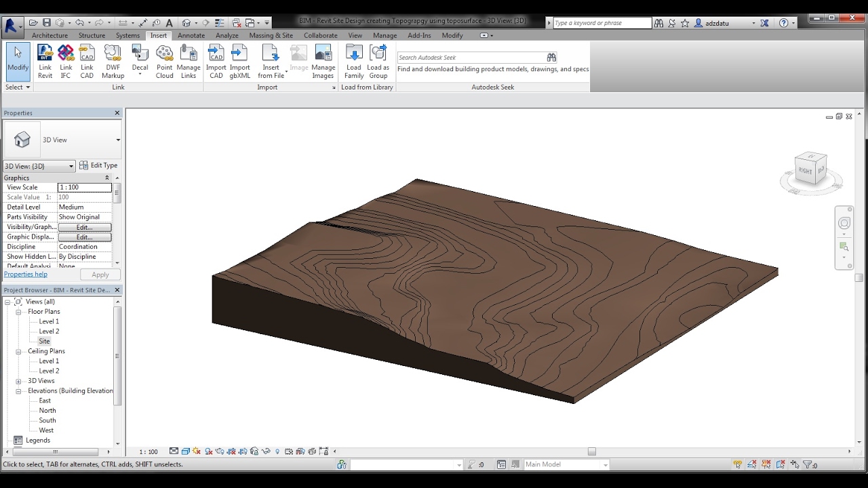Toggle visual style icon in view bar
This screenshot has height=488, width=868.
coord(185,451)
